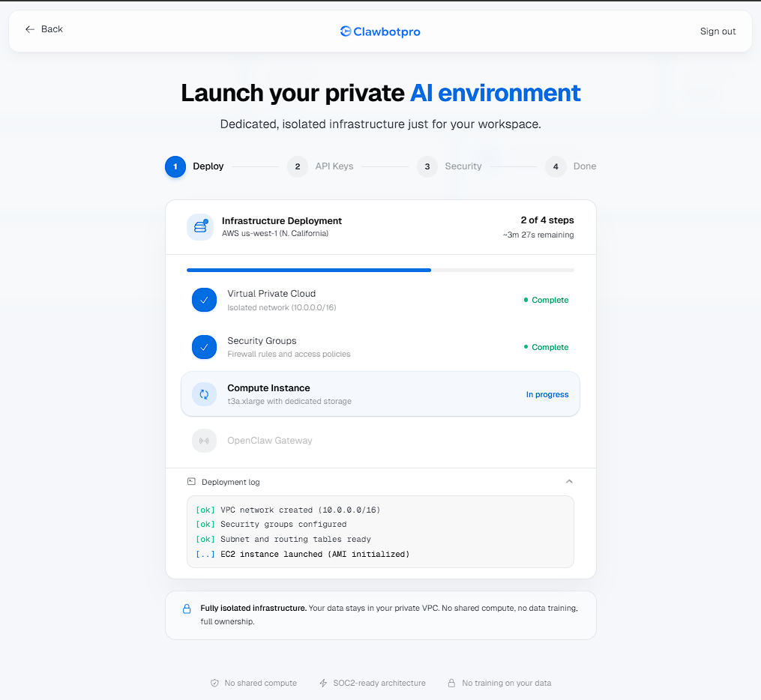Click the Infrastructure Deployment server icon
Screen dimensions: 761x700
tap(200, 227)
